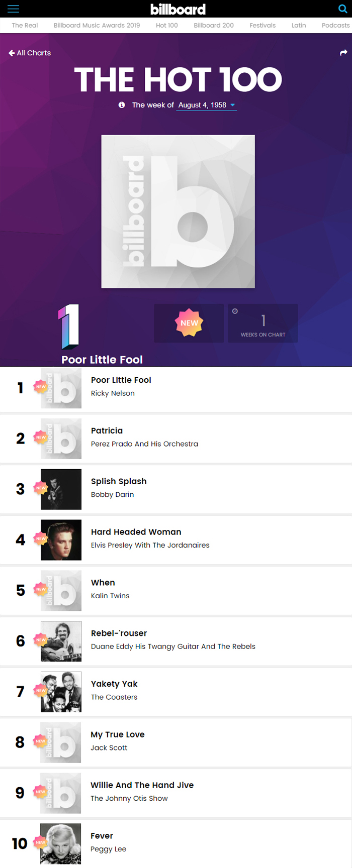This screenshot has width=352, height=868.
Task: Open the Festivals navigation tab
Action: click(262, 25)
